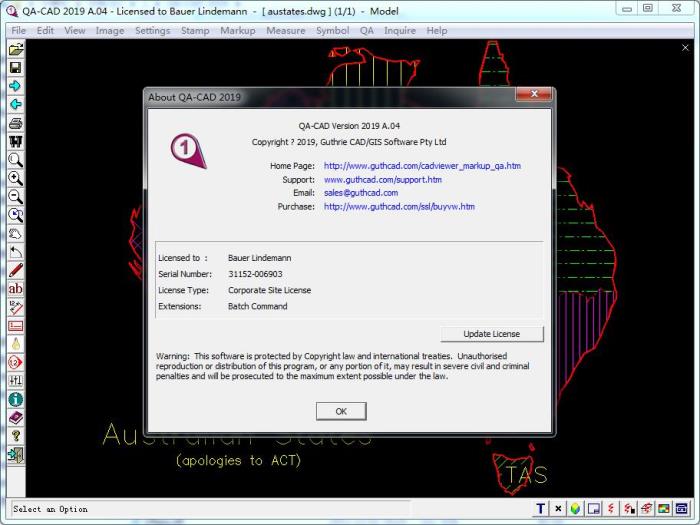Image resolution: width=700 pixels, height=525 pixels.
Task: Click the 'Bauer Lindemann' licensee name in the dialog
Action: (x=259, y=258)
